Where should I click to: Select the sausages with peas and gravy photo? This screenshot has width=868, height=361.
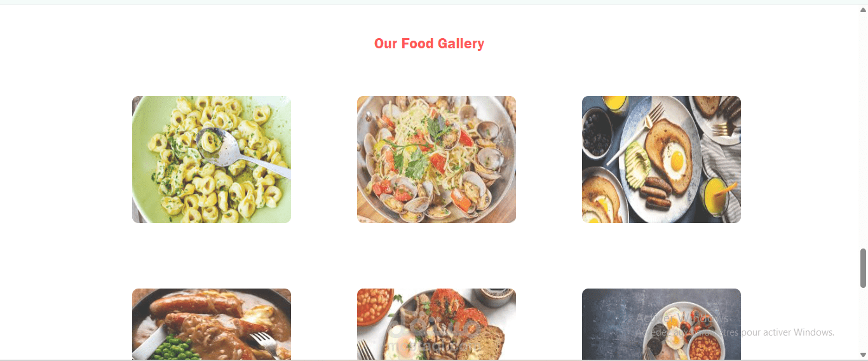[212, 324]
